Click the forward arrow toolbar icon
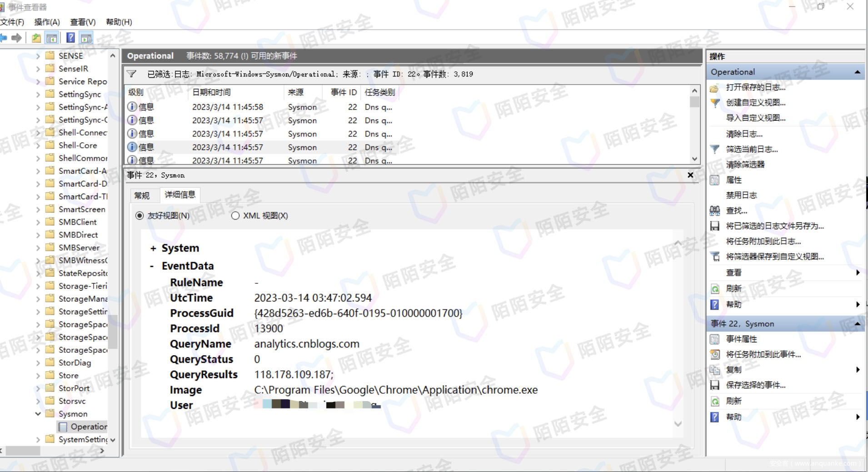 coord(17,38)
